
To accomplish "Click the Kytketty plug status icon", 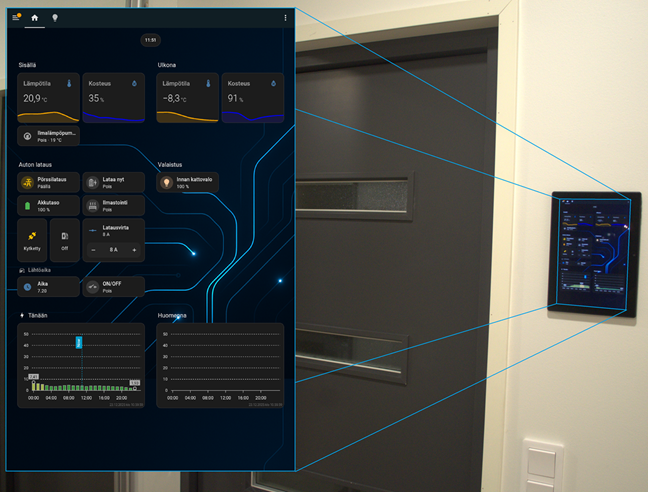I will [x=32, y=236].
